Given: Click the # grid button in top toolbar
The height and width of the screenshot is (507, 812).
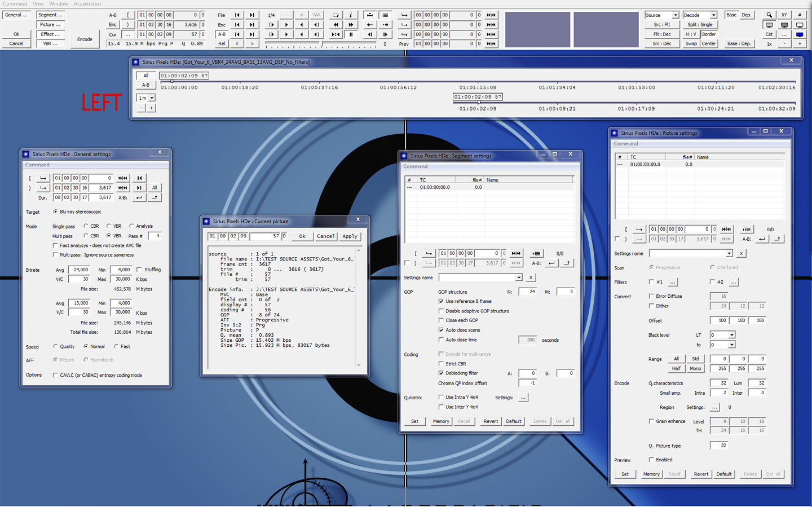Looking at the screenshot, I should 800,15.
